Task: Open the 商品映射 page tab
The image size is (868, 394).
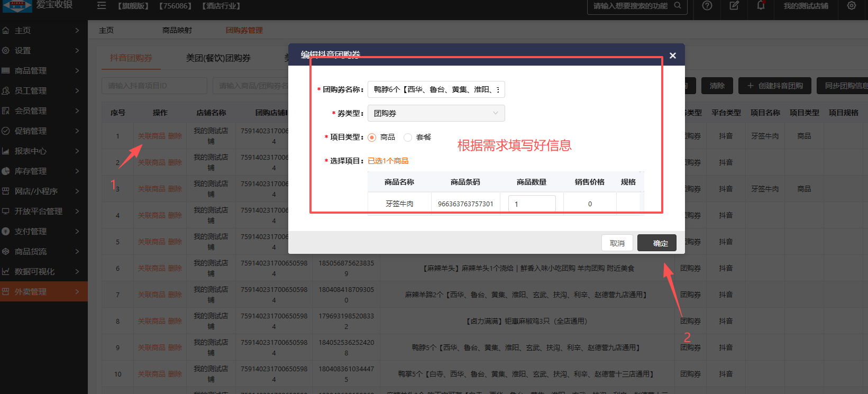Action: click(x=177, y=31)
